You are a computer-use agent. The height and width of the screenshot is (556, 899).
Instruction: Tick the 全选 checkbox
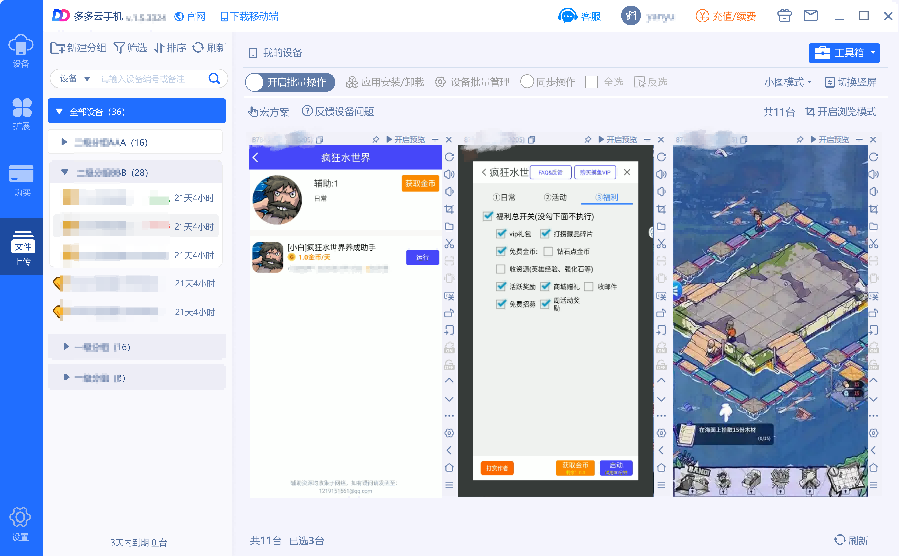tap(591, 82)
